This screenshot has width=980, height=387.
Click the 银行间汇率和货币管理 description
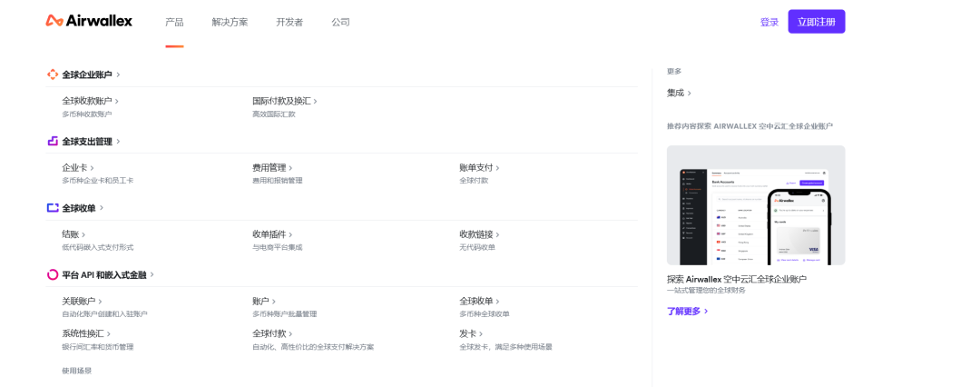tap(97, 347)
